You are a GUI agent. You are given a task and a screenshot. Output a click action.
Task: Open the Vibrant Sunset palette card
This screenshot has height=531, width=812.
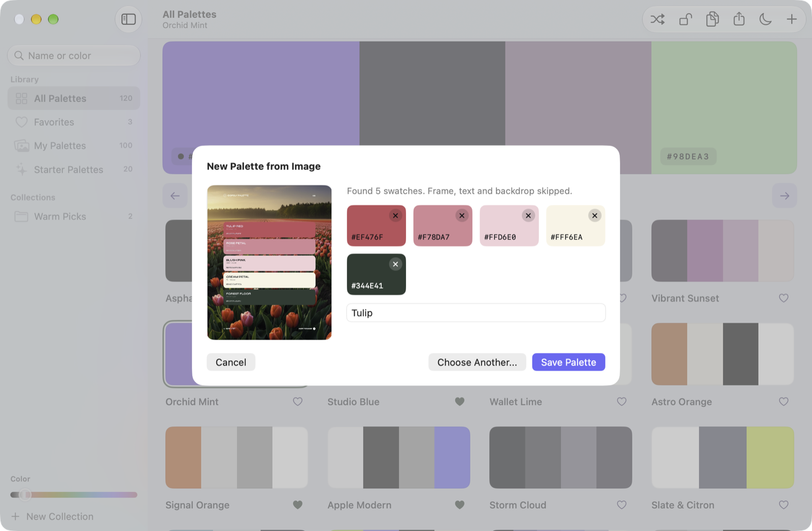tap(723, 251)
